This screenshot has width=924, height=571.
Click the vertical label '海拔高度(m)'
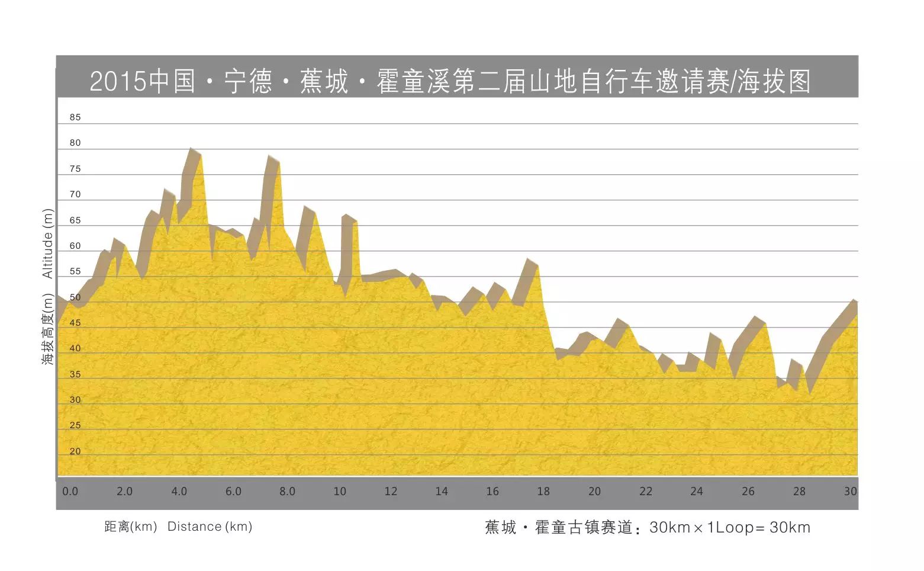47,329
